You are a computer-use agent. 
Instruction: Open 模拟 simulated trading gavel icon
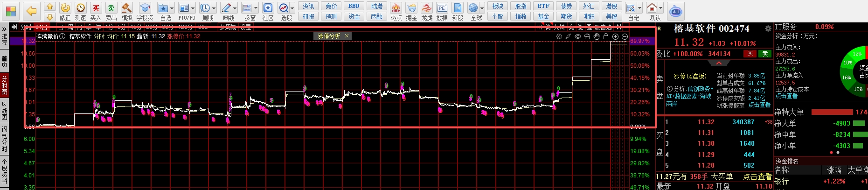pyautogui.click(x=126, y=8)
